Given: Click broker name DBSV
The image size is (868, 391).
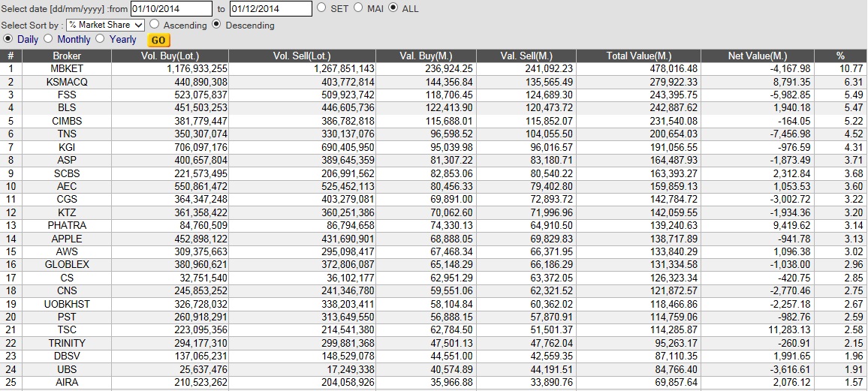Looking at the screenshot, I should [x=67, y=356].
